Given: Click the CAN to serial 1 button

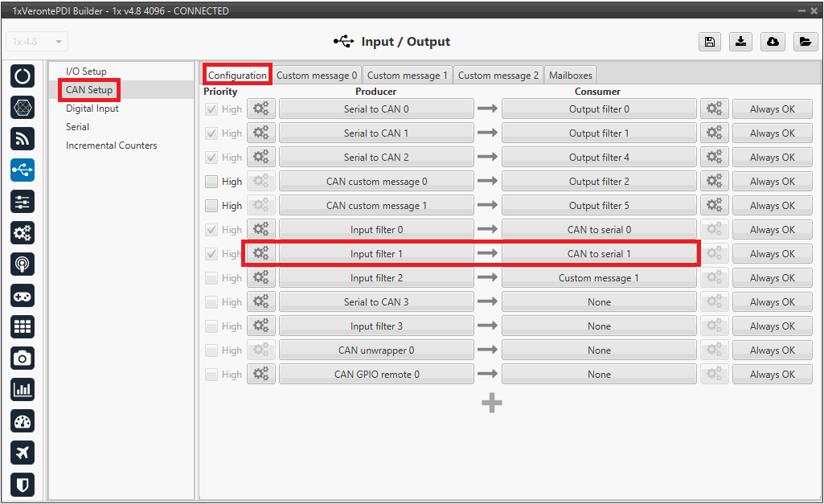Looking at the screenshot, I should [x=599, y=254].
